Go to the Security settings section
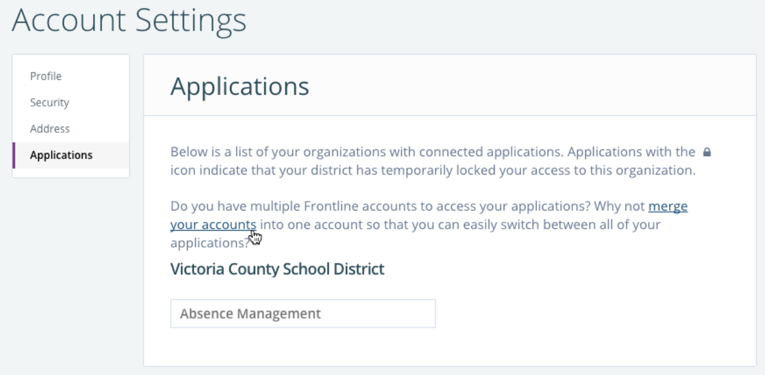The width and height of the screenshot is (765, 375). (49, 102)
